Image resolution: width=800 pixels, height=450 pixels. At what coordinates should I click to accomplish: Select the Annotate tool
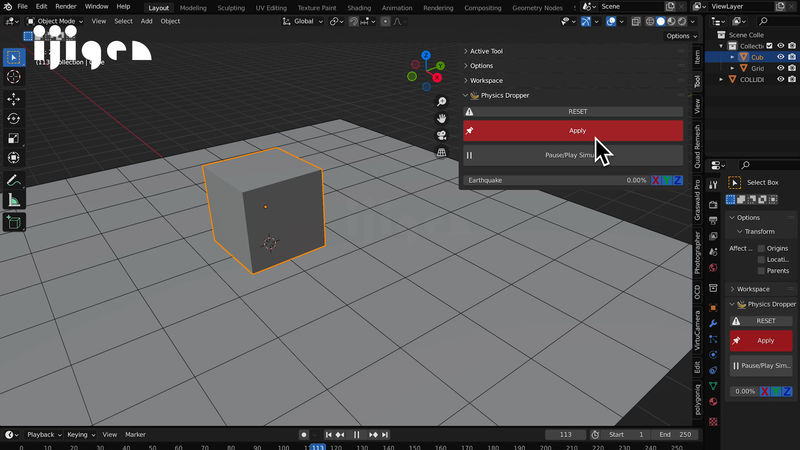(14, 180)
